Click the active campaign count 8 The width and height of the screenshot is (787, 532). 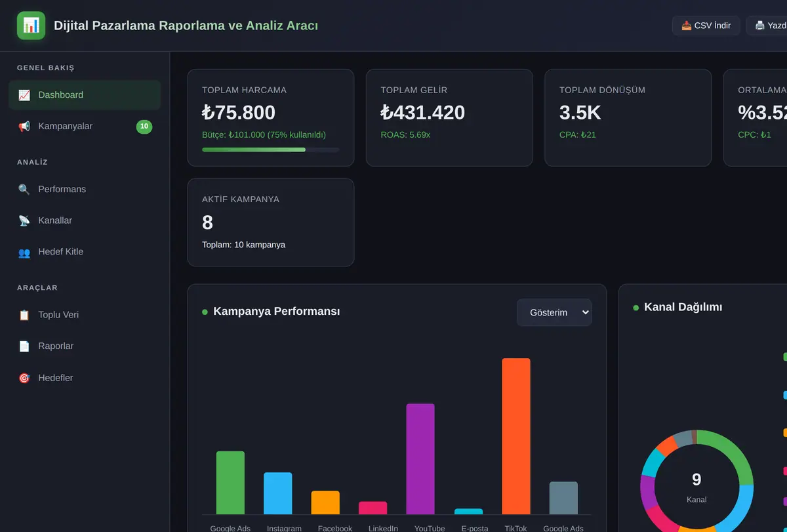click(x=208, y=223)
